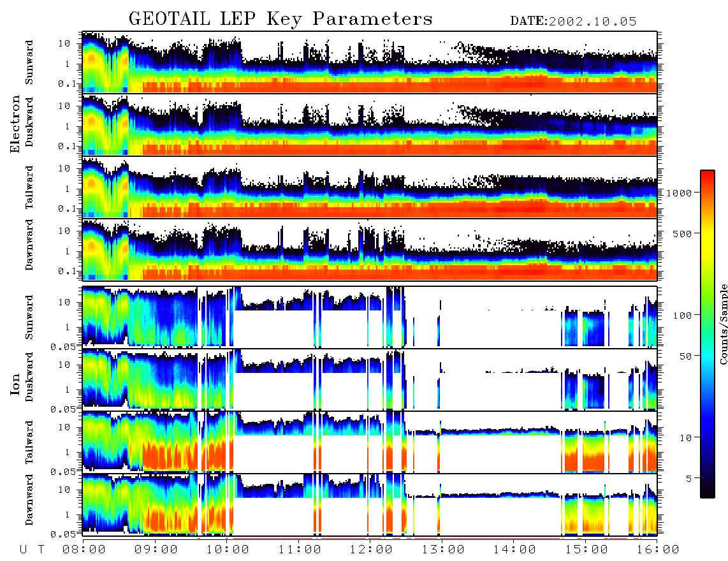Select the DATE:2002.10.05 label

click(573, 22)
